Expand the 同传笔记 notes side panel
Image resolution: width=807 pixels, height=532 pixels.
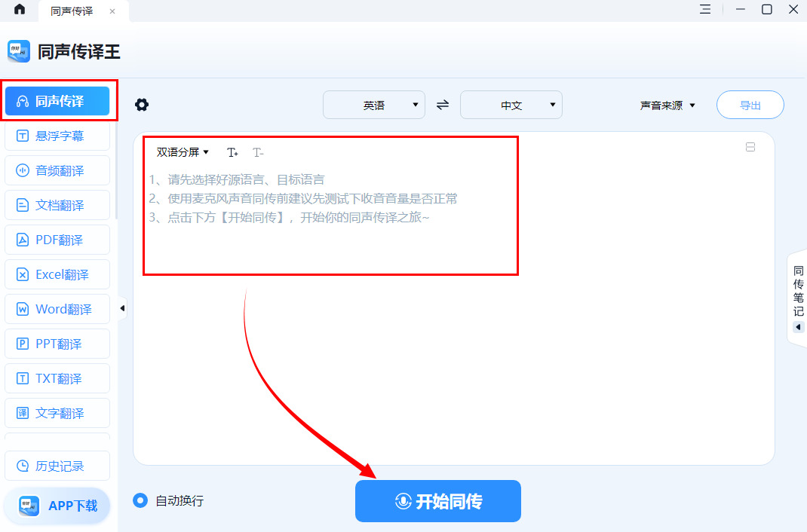[798, 298]
